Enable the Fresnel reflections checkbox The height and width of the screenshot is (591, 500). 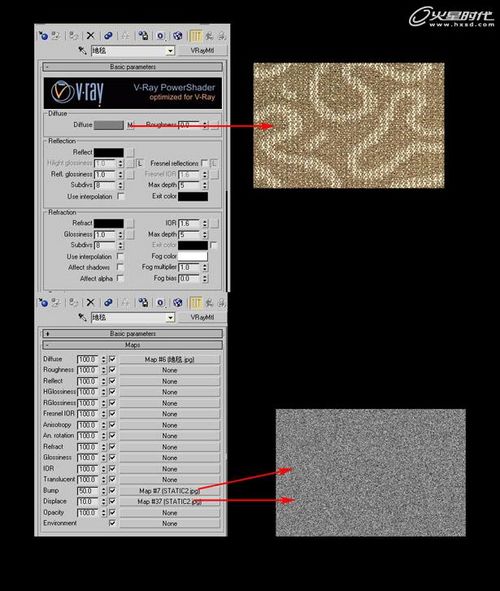(204, 163)
